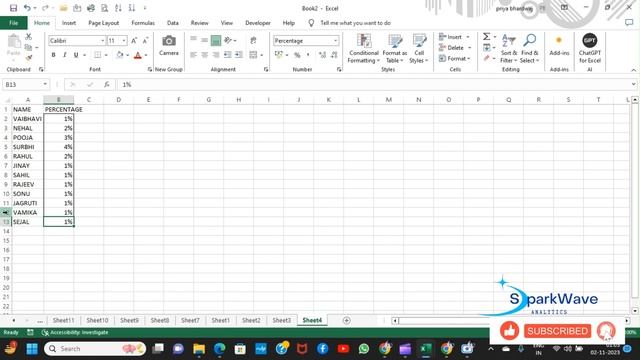Open Conditional Formatting menu
This screenshot has width=640, height=360.
[364, 49]
